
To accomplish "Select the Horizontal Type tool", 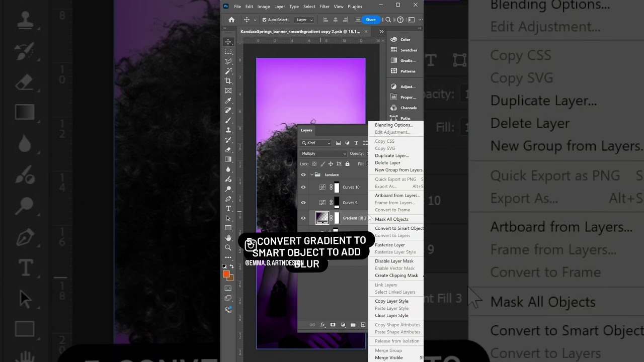I will coord(228,209).
